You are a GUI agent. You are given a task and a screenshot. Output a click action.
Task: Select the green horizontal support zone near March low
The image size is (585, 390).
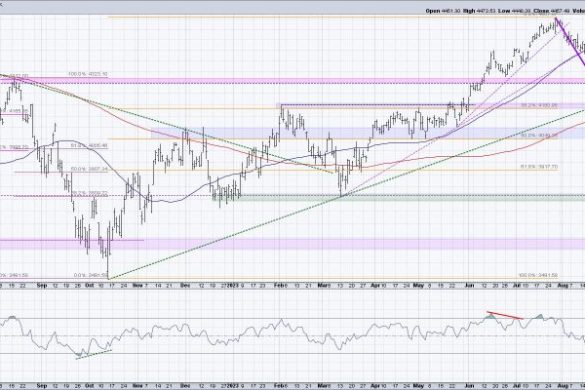point(411,197)
